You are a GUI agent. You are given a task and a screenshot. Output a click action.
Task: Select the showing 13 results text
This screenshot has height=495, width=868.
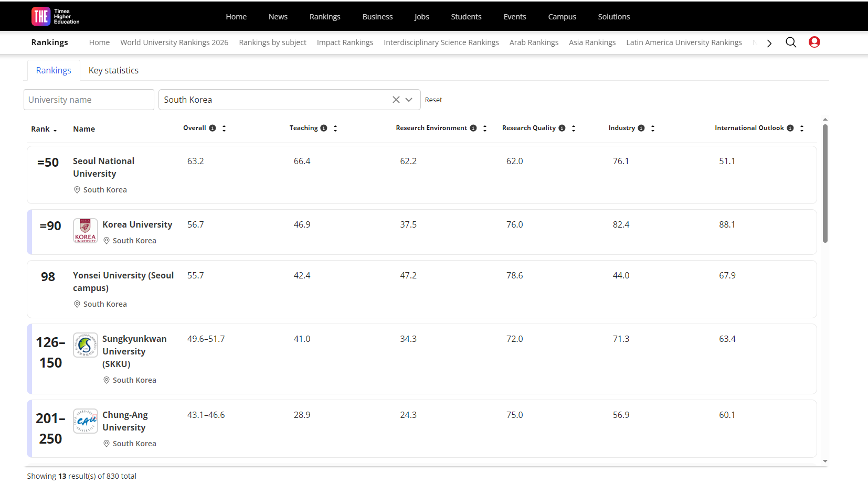(x=82, y=476)
